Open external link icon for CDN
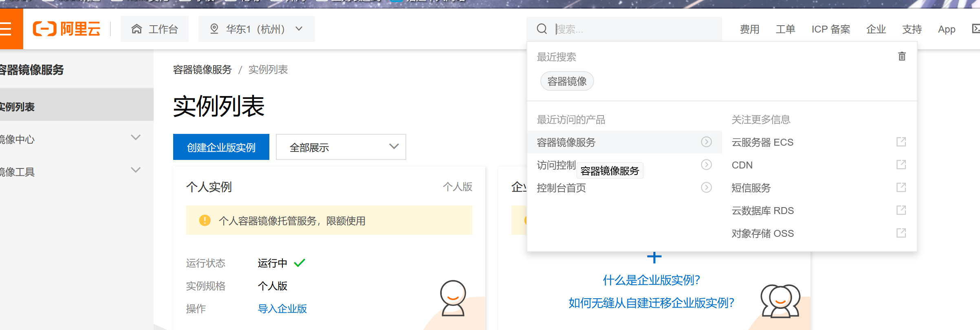The height and width of the screenshot is (330, 980). coord(901,164)
